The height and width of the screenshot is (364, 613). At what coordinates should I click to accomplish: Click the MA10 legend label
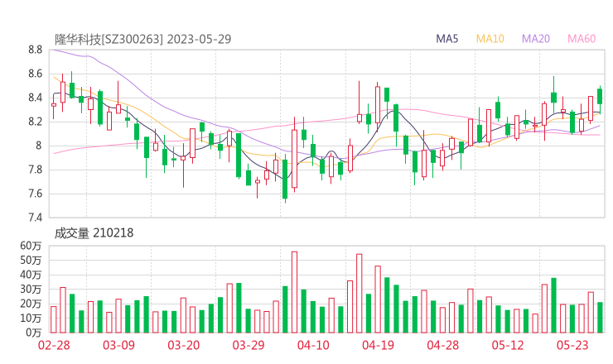(x=490, y=39)
